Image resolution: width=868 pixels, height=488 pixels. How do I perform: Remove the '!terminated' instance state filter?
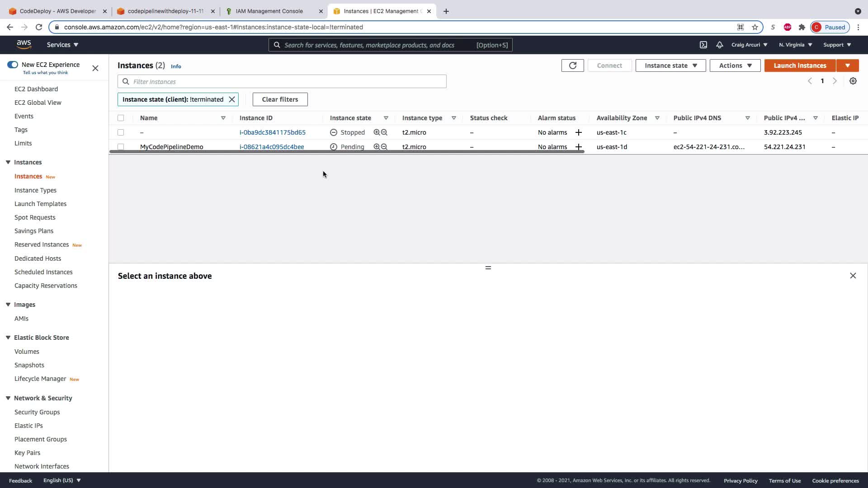[232, 99]
